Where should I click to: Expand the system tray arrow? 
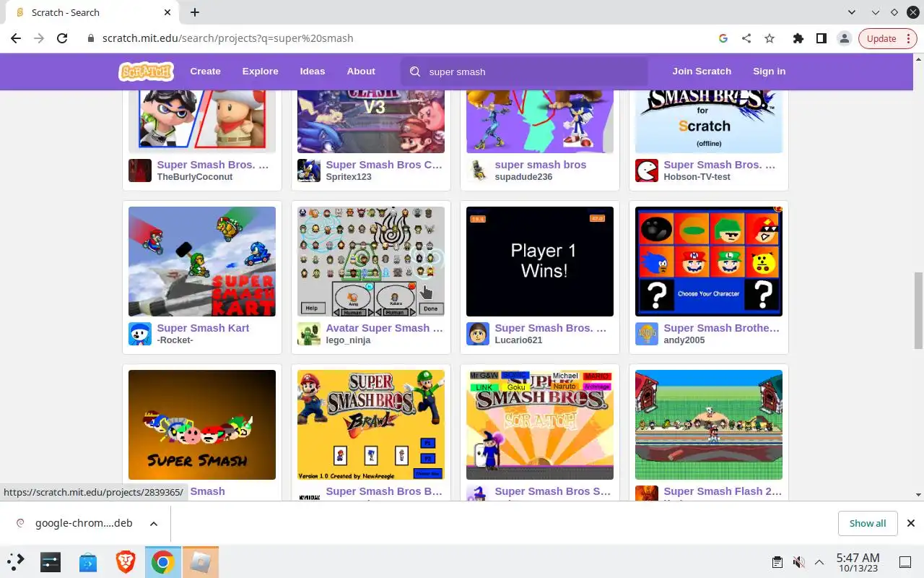tap(819, 562)
